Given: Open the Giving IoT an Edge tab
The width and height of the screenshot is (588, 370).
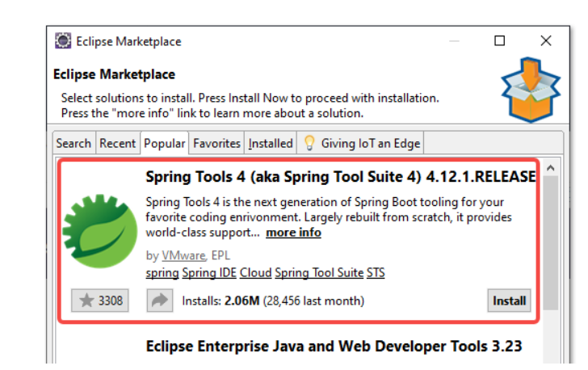Looking at the screenshot, I should click(360, 143).
